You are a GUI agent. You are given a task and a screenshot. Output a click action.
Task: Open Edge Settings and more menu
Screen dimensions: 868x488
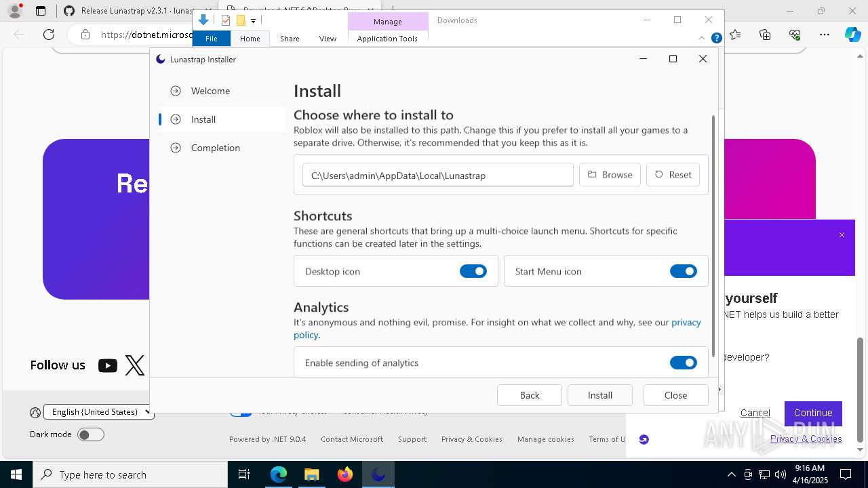click(x=825, y=34)
